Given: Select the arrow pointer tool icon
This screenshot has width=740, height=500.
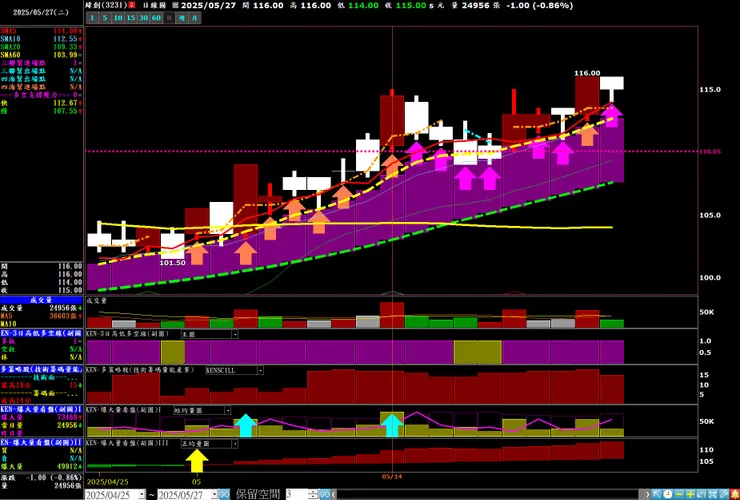Looking at the screenshot, I should coord(656,494).
